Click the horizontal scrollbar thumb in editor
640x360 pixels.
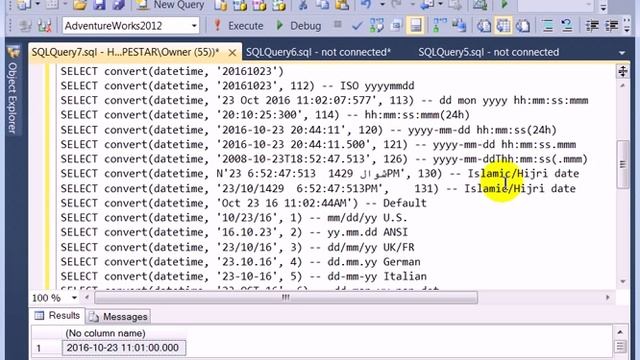tap(286, 298)
